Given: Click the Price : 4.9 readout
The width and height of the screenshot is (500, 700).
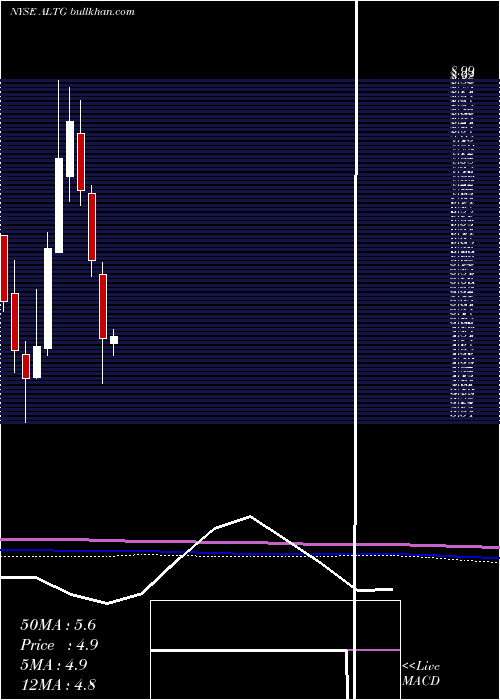Looking at the screenshot, I should pos(59,645).
